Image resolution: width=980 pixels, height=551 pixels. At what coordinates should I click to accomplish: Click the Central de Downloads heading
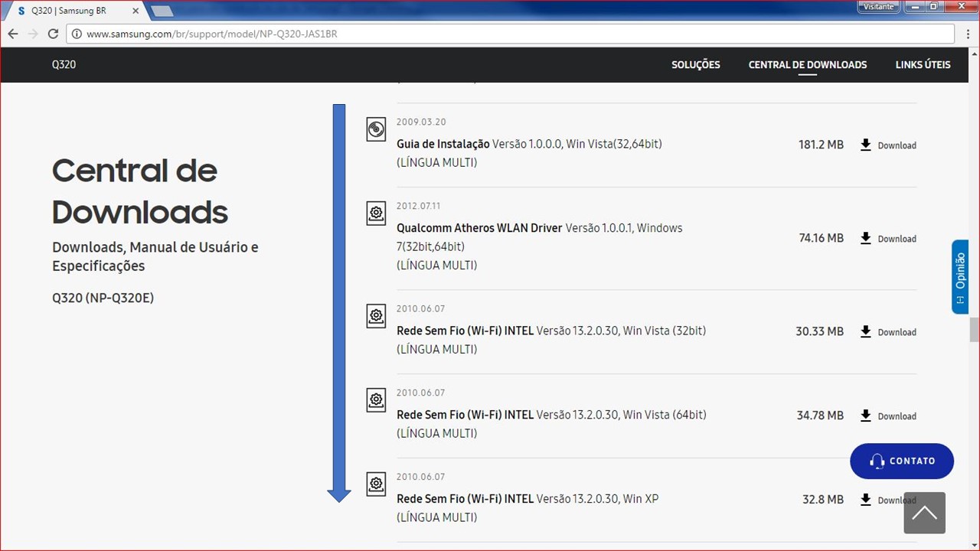140,191
